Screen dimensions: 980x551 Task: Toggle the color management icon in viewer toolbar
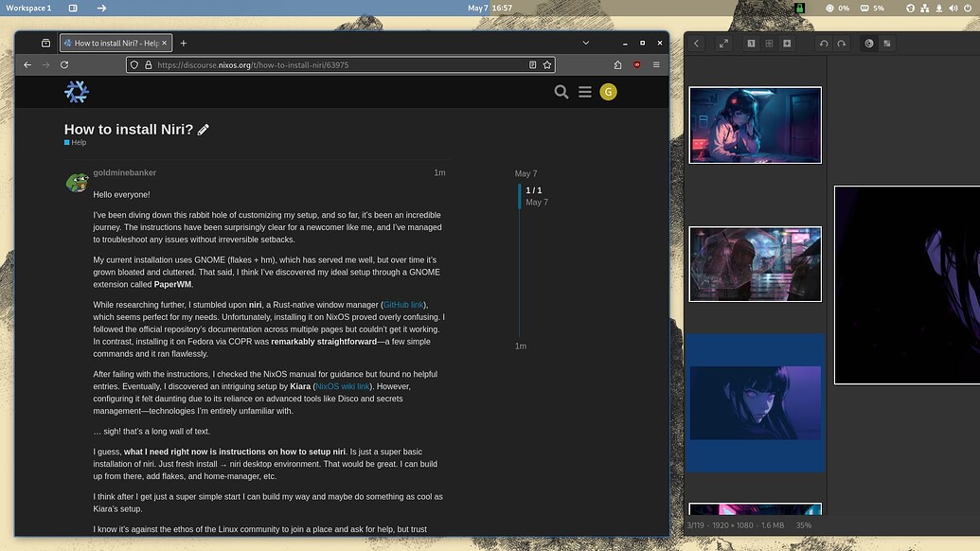(x=868, y=44)
